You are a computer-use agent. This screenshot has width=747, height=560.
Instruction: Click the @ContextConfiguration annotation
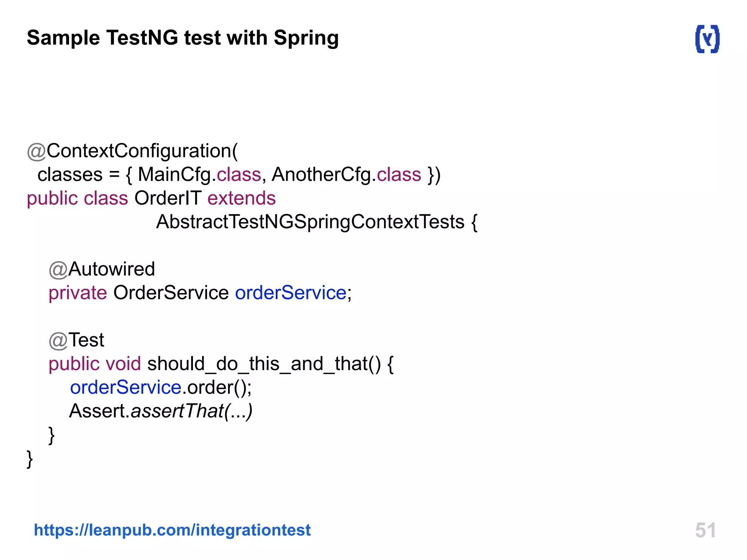(x=132, y=151)
